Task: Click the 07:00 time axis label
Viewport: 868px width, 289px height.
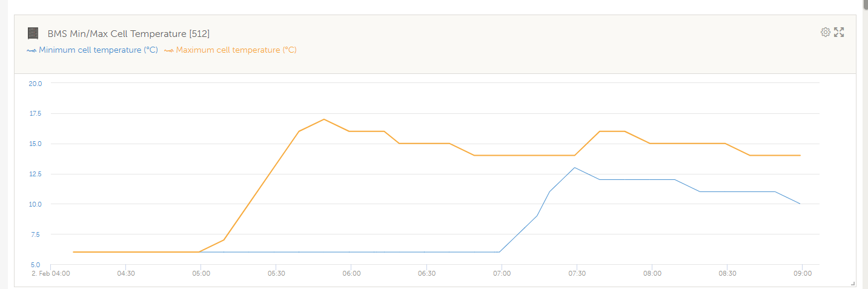Action: (502, 273)
